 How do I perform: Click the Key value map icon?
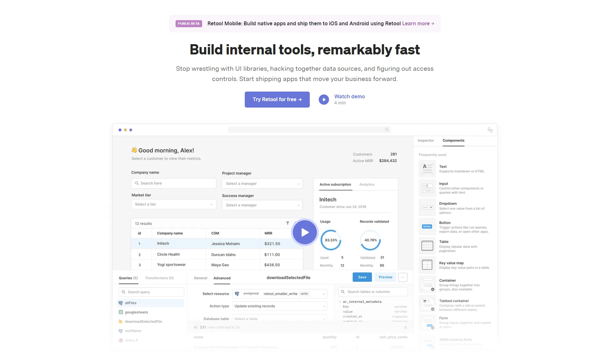(x=427, y=265)
